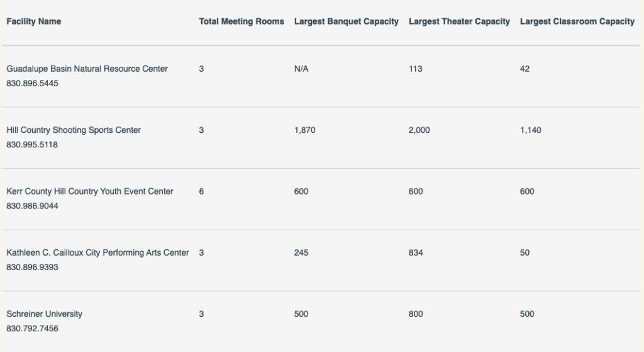Click phone number 830.792.7456
The image size is (644, 352).
(32, 328)
